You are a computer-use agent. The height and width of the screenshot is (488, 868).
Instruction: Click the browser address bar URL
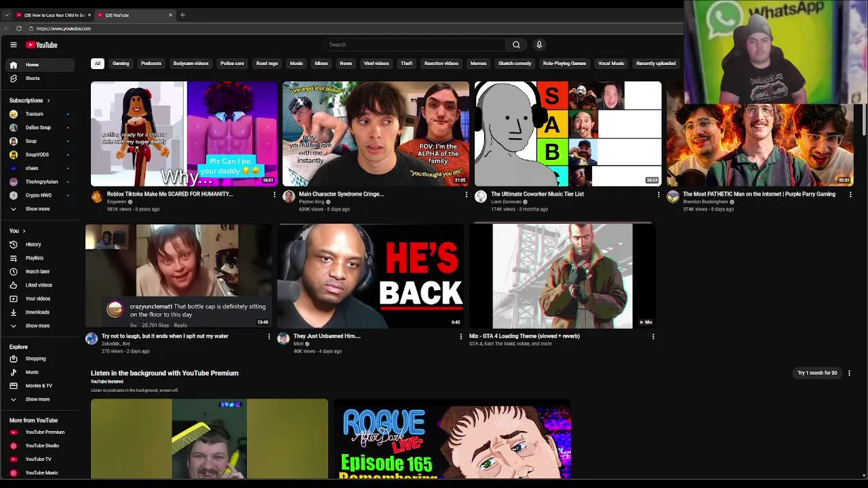click(63, 28)
